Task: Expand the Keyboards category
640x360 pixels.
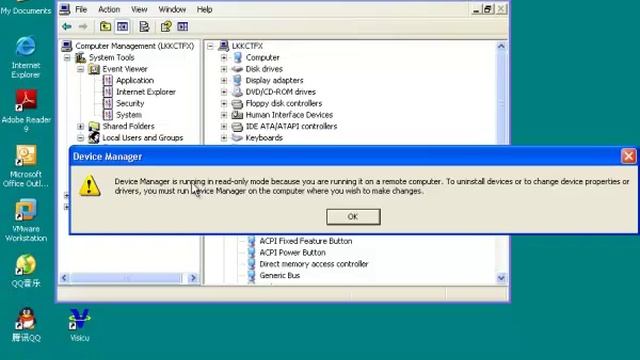Action: click(x=224, y=138)
